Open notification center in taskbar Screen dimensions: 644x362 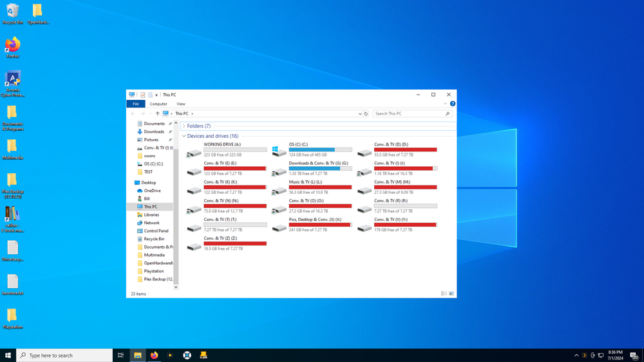634,356
